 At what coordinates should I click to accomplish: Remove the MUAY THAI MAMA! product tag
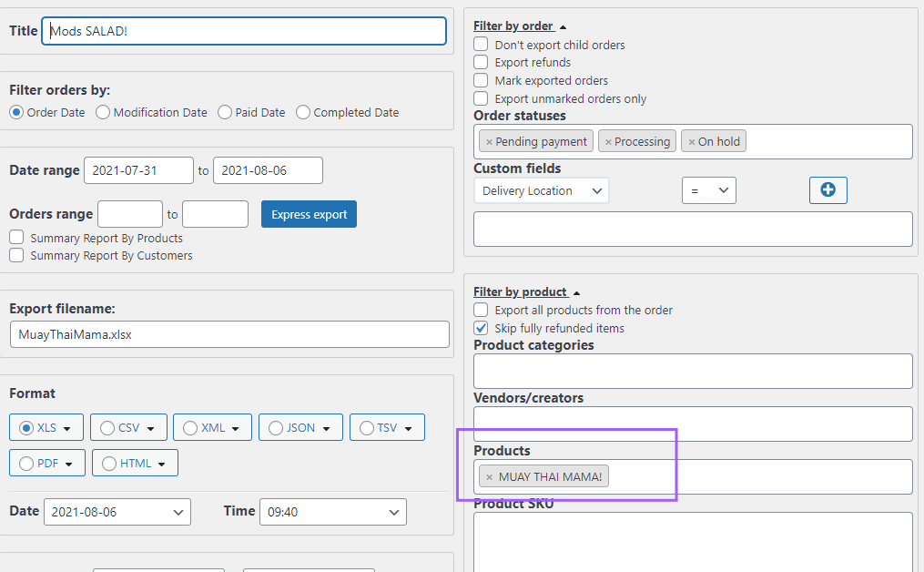pos(490,477)
